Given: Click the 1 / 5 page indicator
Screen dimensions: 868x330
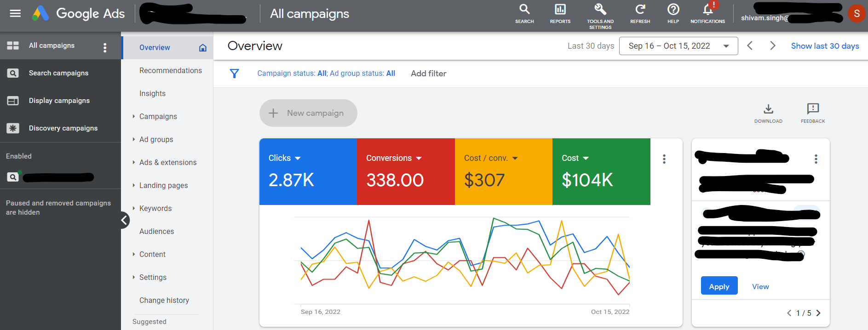Looking at the screenshot, I should pyautogui.click(x=804, y=313).
